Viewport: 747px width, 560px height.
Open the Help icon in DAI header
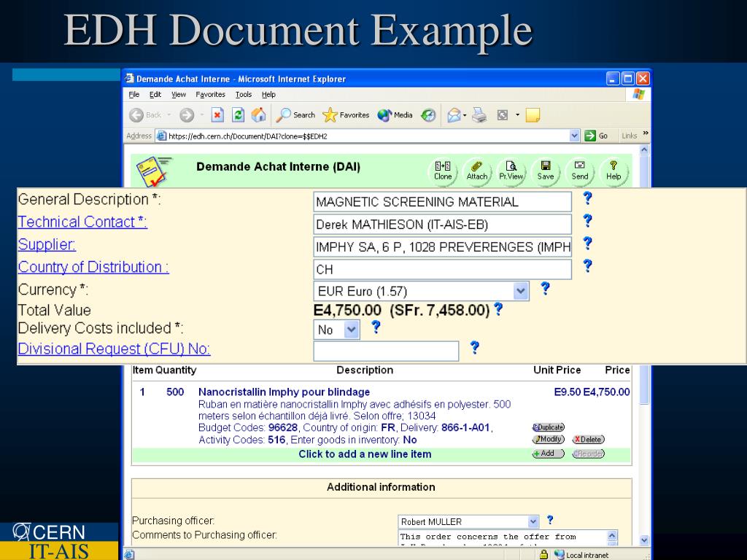(614, 171)
